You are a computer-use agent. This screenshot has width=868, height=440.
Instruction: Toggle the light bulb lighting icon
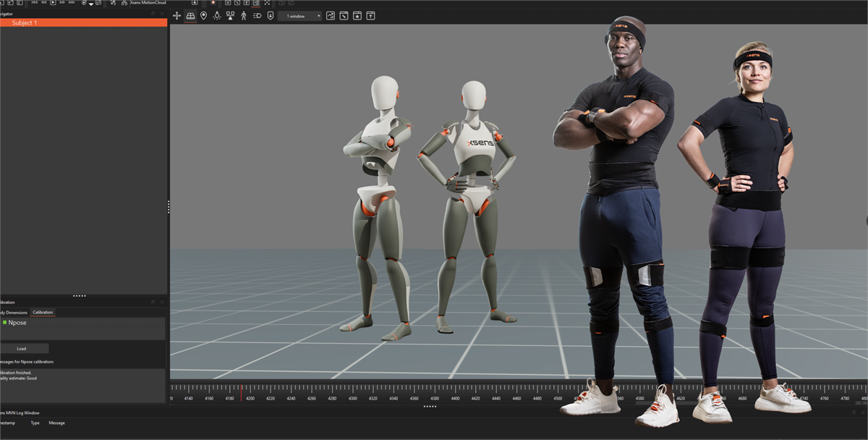tap(216, 15)
